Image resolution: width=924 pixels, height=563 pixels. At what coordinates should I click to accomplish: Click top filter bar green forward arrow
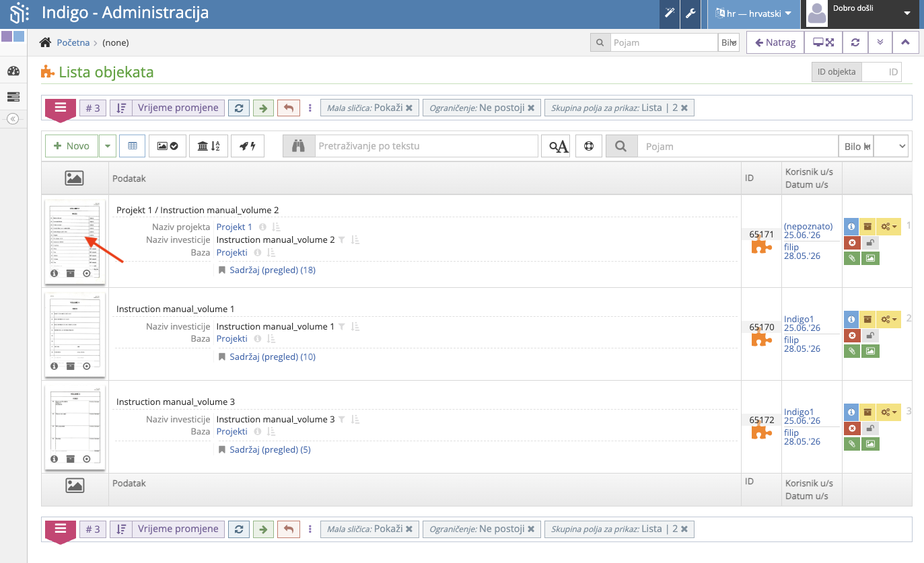(263, 108)
